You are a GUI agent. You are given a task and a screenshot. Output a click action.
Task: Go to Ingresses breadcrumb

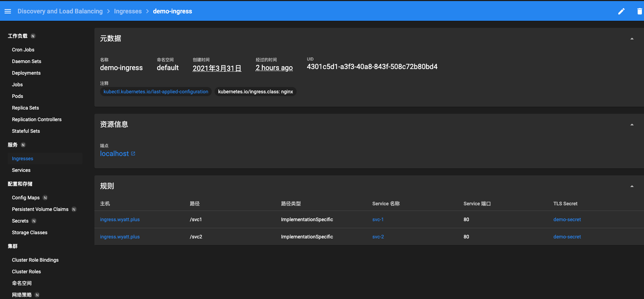[128, 11]
